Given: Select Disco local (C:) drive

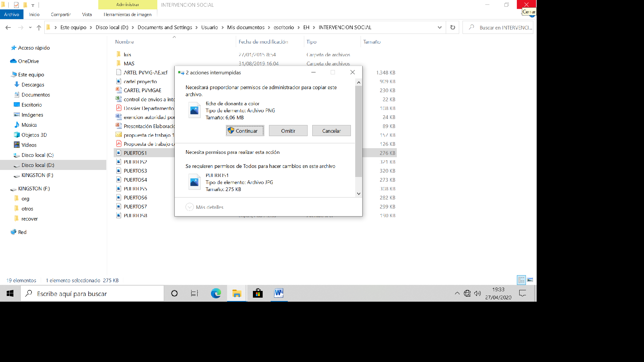Looking at the screenshot, I should click(x=37, y=155).
